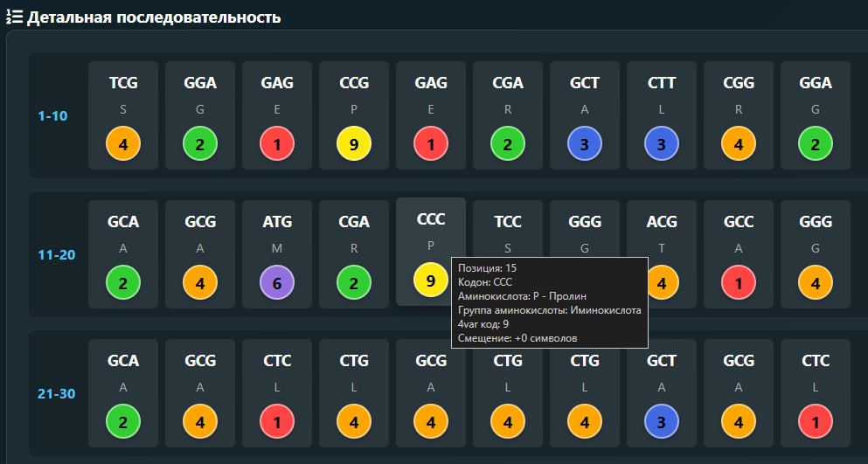Click the 1-10 row label
The width and height of the screenshot is (868, 464).
tap(52, 115)
